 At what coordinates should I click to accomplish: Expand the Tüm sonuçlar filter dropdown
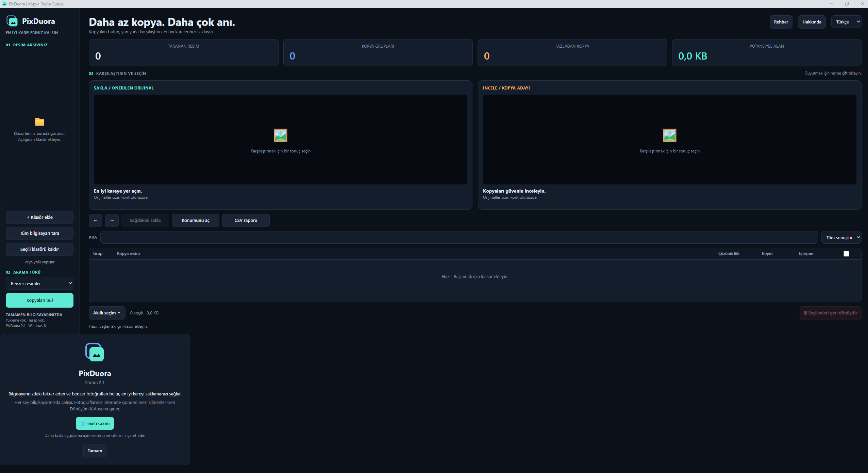click(841, 238)
